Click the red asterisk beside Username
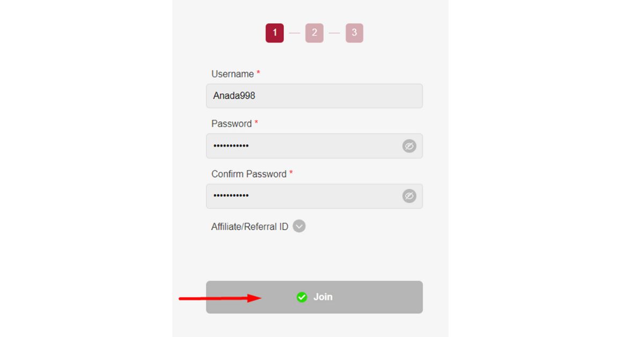Viewport: 644px width, 337px height. pyautogui.click(x=258, y=73)
